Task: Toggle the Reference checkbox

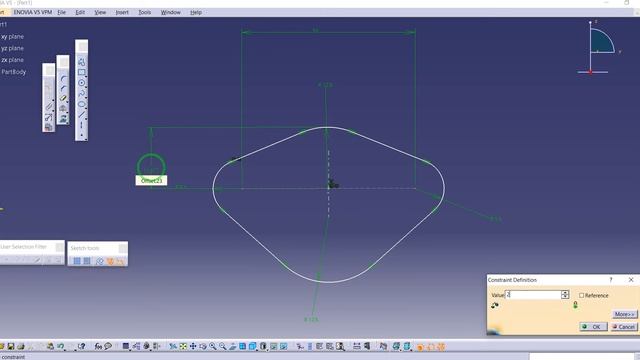Action: point(582,296)
